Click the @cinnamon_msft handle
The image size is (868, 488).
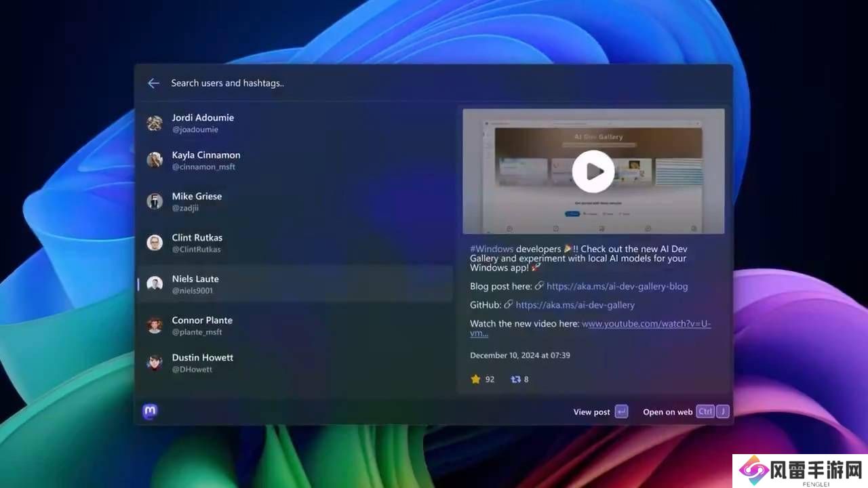(203, 167)
